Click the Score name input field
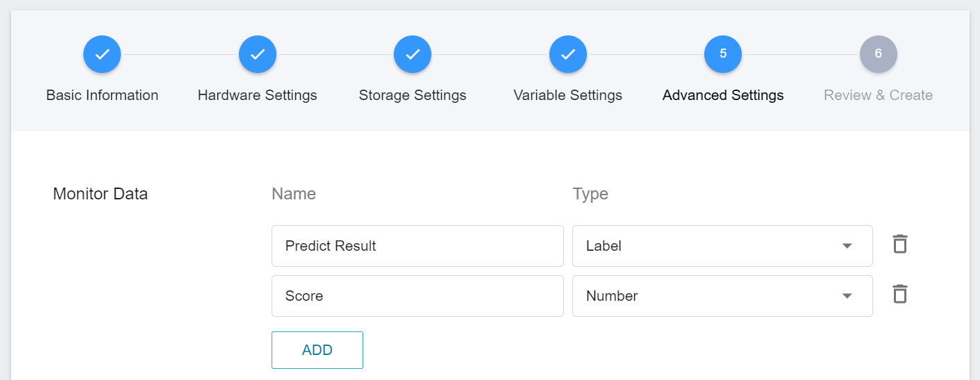980x380 pixels. [417, 296]
